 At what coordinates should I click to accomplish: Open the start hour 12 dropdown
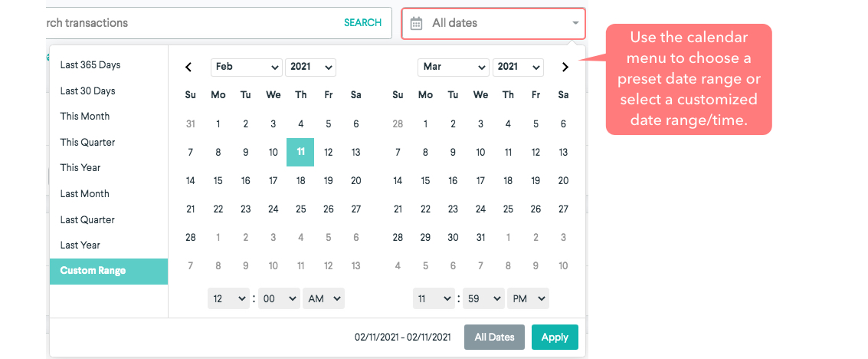228,298
